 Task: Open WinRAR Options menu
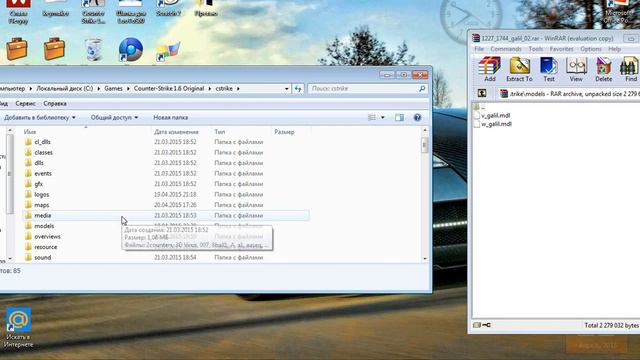coord(591,49)
